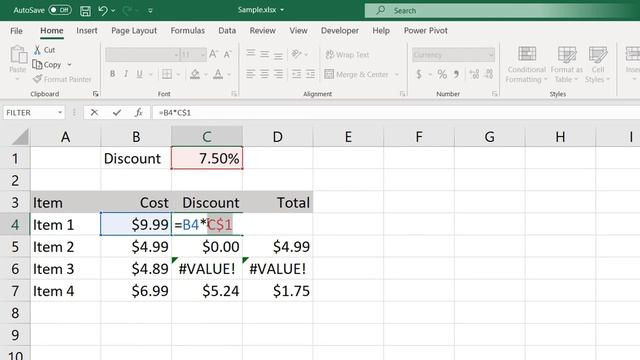Open the Sample.xlsx title dropdown
Viewport: 640px width, 360px height.
coord(282,10)
